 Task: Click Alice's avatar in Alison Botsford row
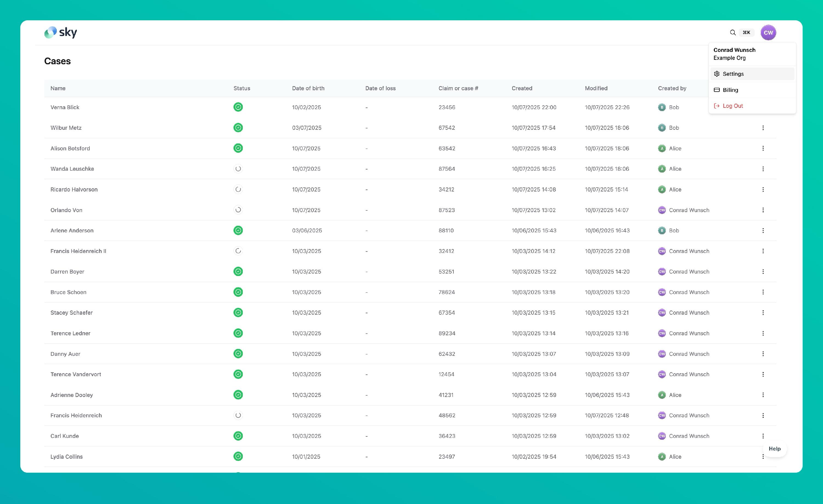[661, 148]
